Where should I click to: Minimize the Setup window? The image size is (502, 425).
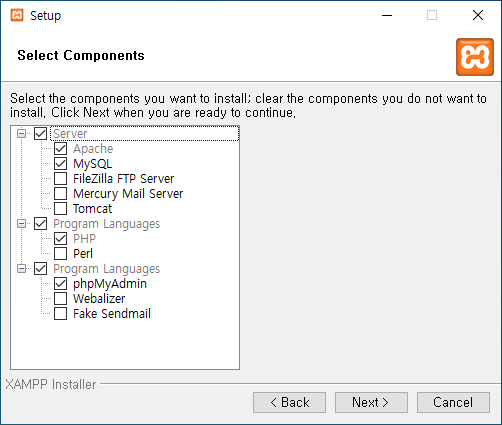click(387, 15)
